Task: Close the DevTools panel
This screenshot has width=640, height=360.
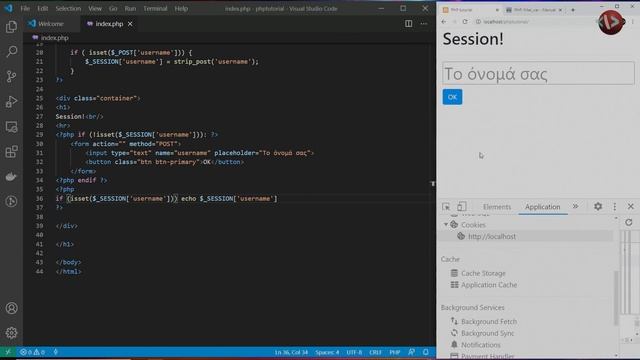Action: click(631, 207)
